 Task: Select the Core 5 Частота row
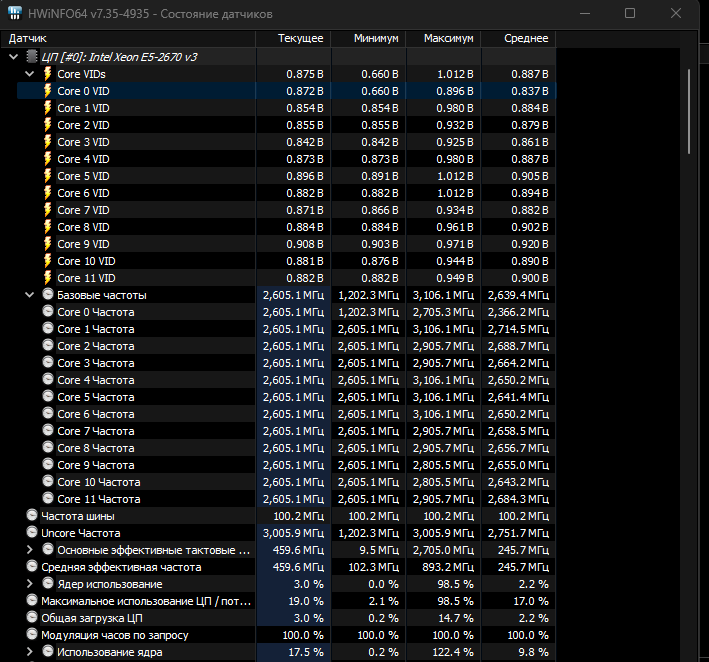[287, 397]
